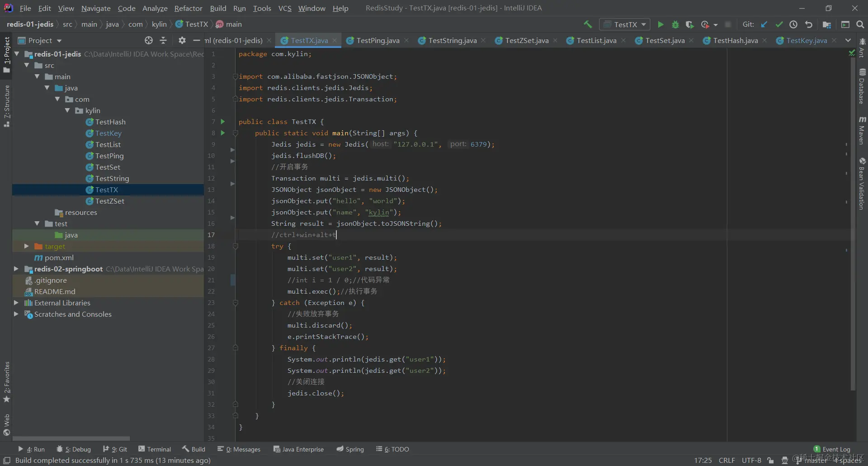Click the Git update project arrow
The width and height of the screenshot is (868, 466).
[764, 24]
